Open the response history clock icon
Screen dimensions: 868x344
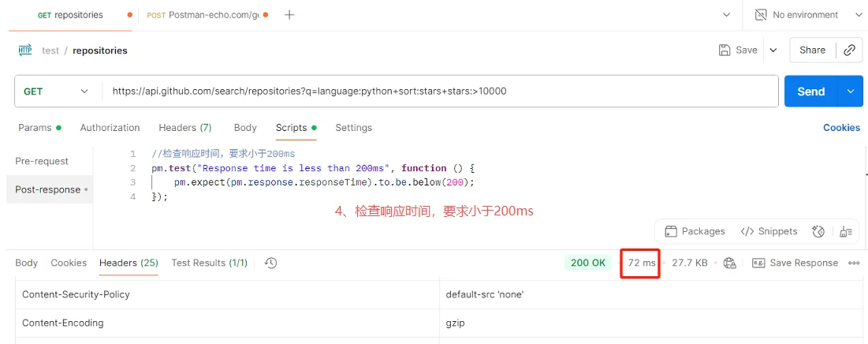tap(270, 263)
